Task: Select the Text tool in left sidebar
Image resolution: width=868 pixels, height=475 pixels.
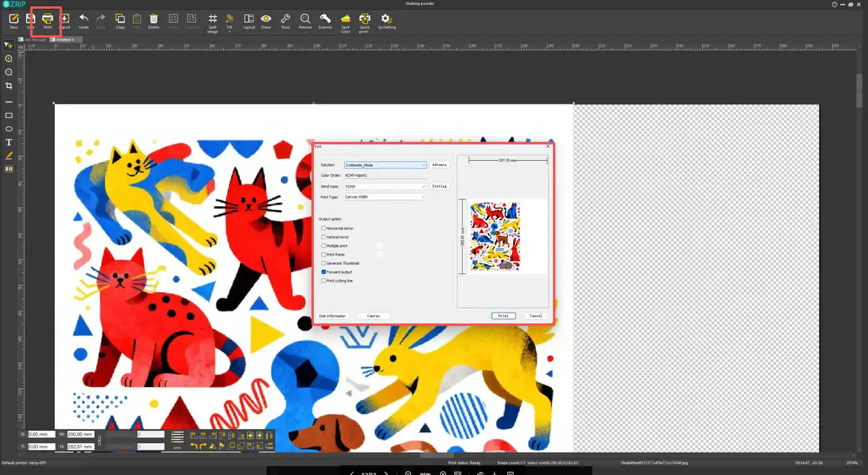Action: [9, 142]
